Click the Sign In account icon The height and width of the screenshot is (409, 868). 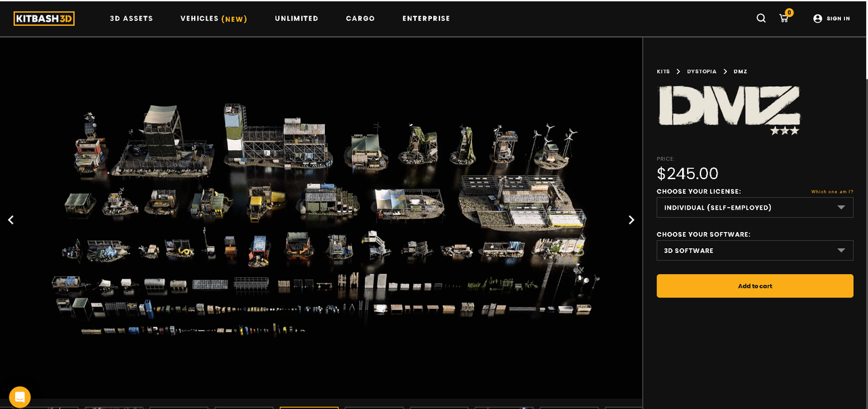(818, 18)
